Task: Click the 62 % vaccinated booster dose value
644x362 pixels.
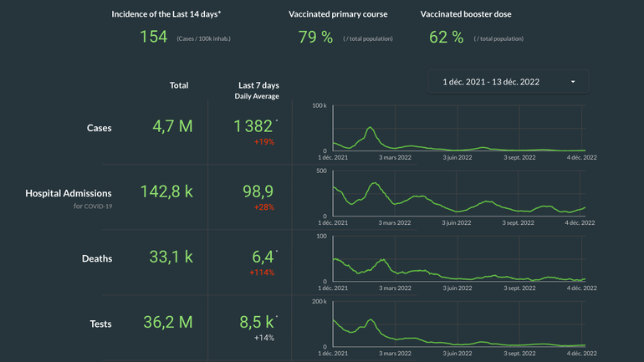Action: (446, 37)
